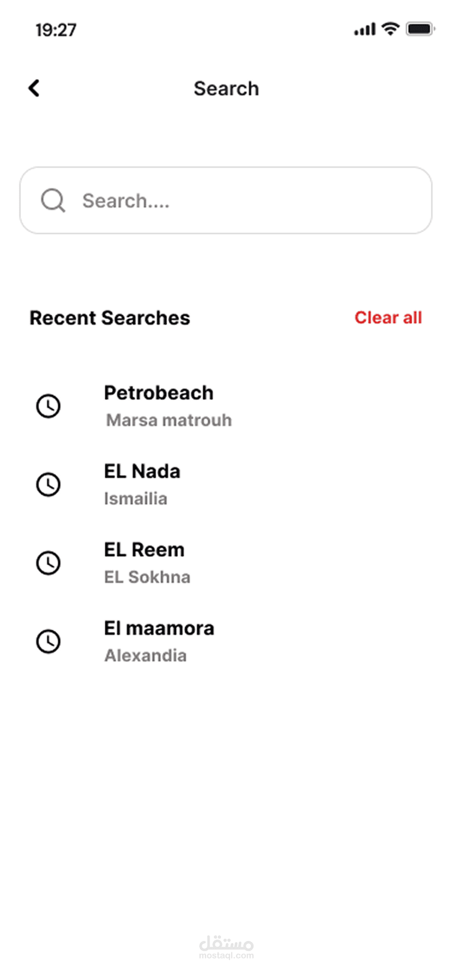453x980 pixels.
Task: Click the clock icon beside El maamora
Action: click(x=49, y=641)
